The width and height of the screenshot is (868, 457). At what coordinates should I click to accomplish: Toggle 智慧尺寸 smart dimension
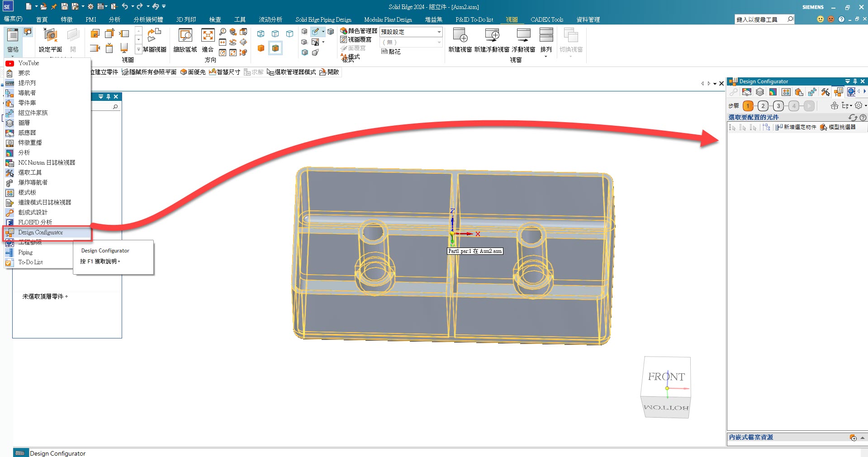coord(224,72)
